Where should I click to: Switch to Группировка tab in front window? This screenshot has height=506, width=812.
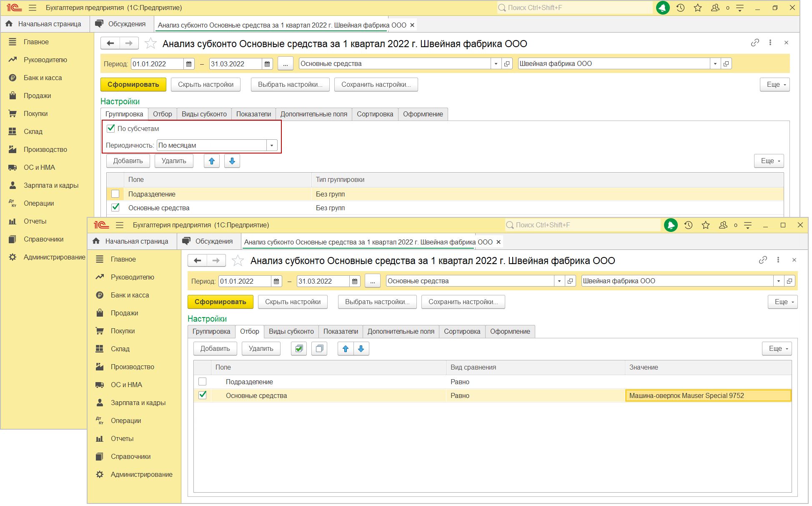[211, 332]
